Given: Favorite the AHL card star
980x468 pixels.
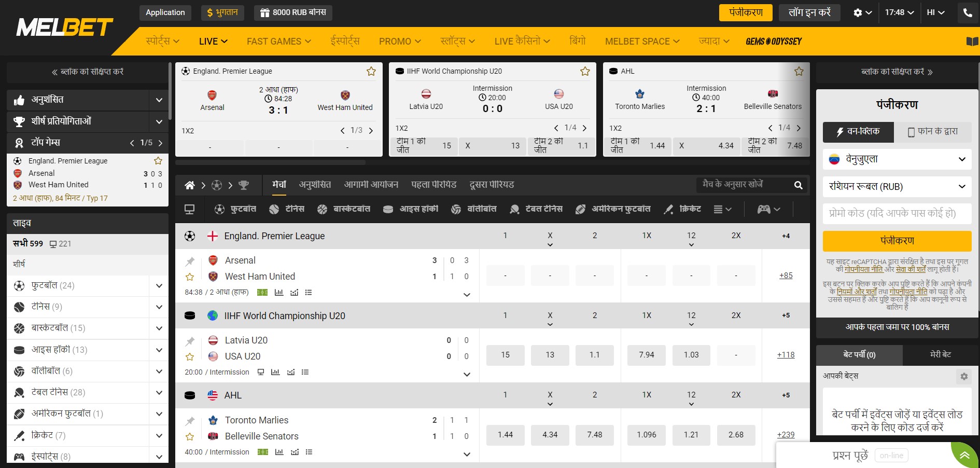Looking at the screenshot, I should [799, 71].
